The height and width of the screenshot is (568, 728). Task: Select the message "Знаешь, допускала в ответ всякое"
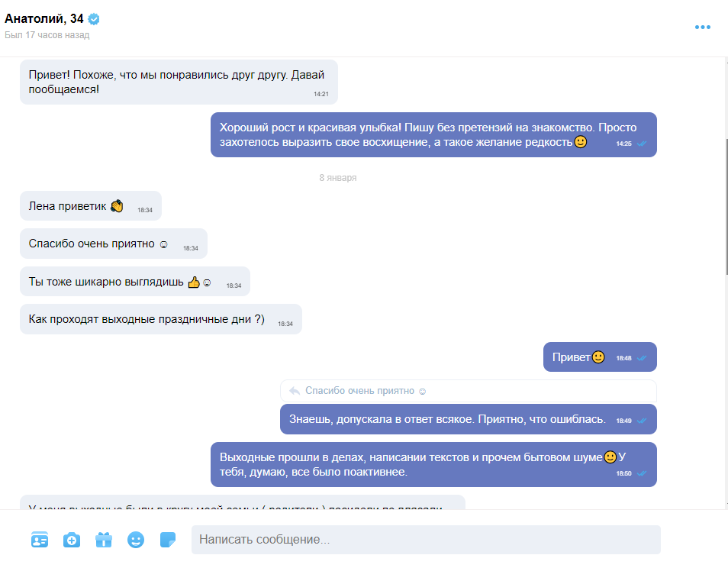(468, 419)
